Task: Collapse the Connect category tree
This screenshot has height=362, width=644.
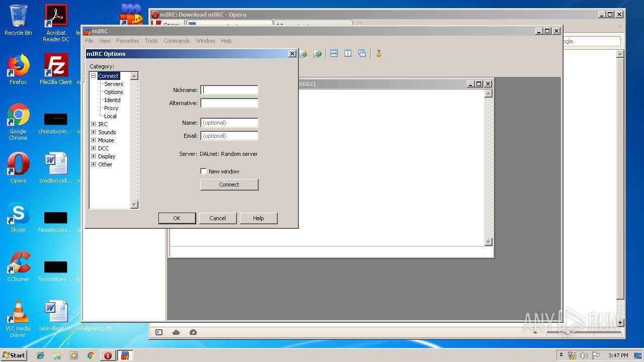Action: 93,76
